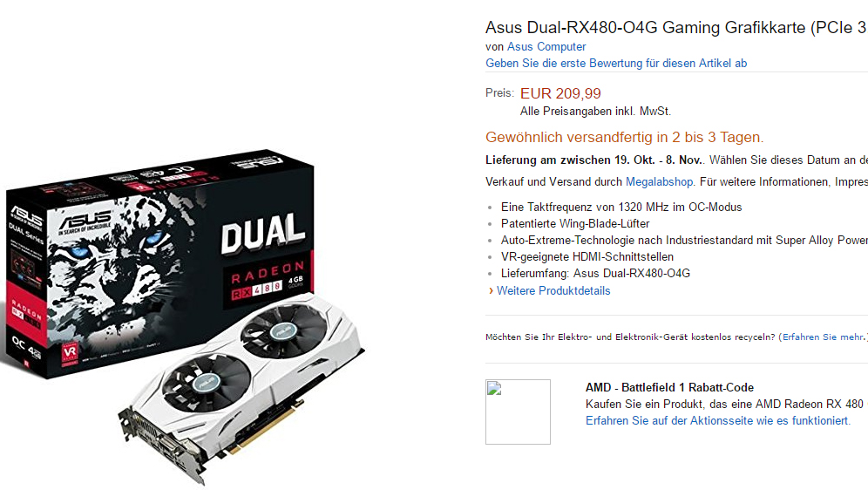
Task: Click the product title 'Asus Dual-RX480-O4G Gaming Grafikkarte'
Action: [x=676, y=27]
